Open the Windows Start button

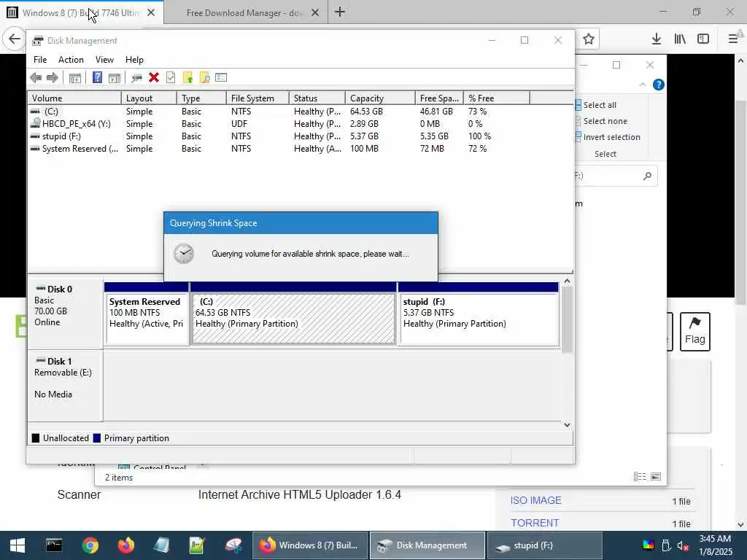[18, 545]
